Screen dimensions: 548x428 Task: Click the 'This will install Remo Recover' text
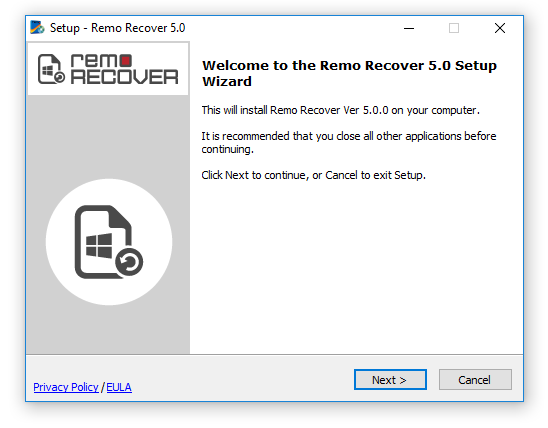[340, 110]
